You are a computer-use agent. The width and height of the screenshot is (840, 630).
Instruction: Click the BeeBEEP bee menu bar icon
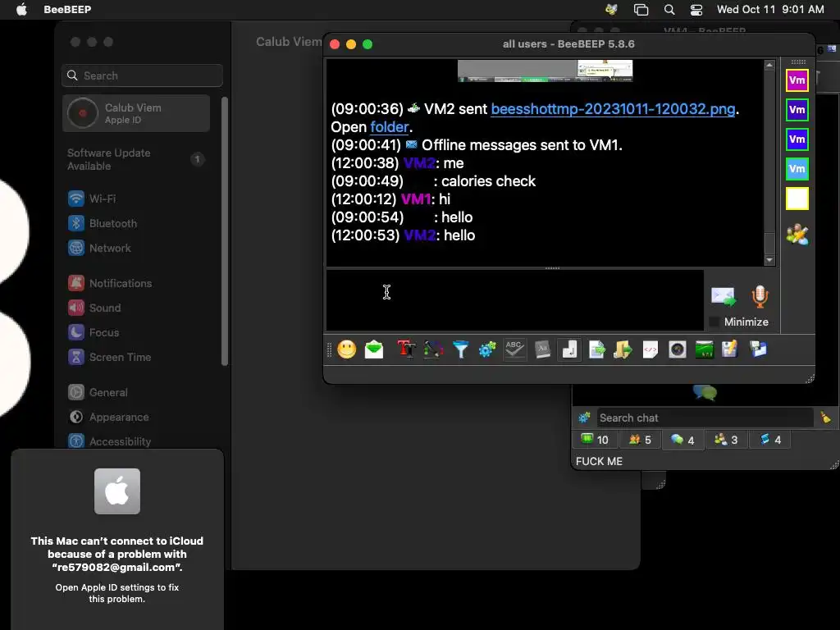(x=611, y=10)
